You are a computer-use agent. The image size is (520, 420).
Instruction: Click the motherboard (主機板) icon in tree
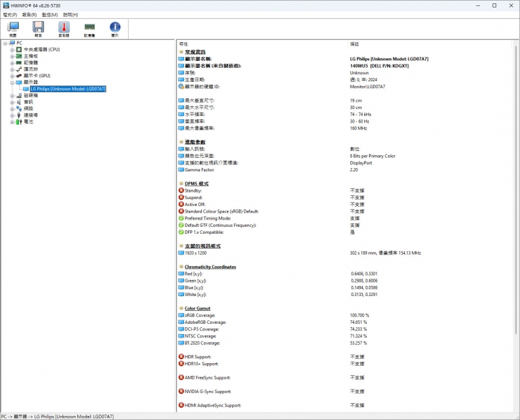pyautogui.click(x=19, y=56)
